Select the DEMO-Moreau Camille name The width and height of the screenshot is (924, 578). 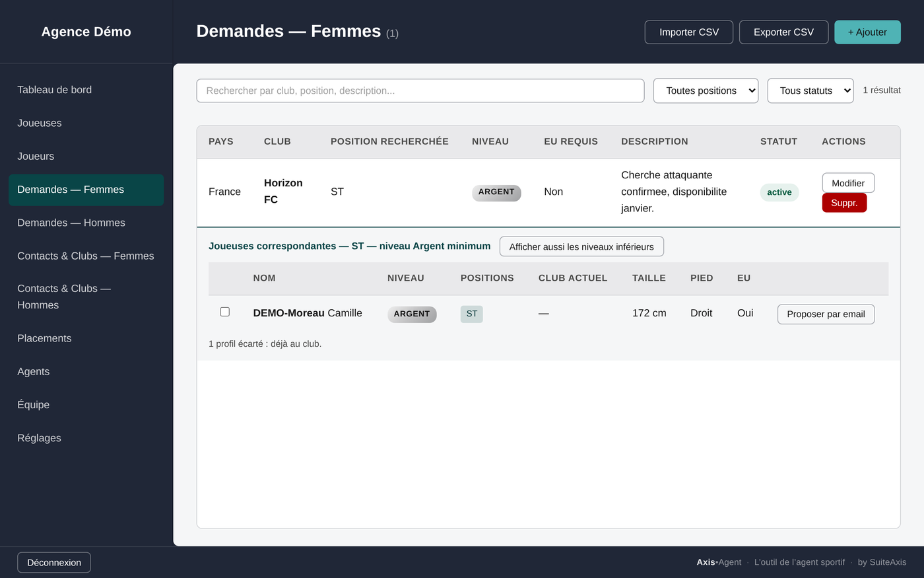coord(308,313)
